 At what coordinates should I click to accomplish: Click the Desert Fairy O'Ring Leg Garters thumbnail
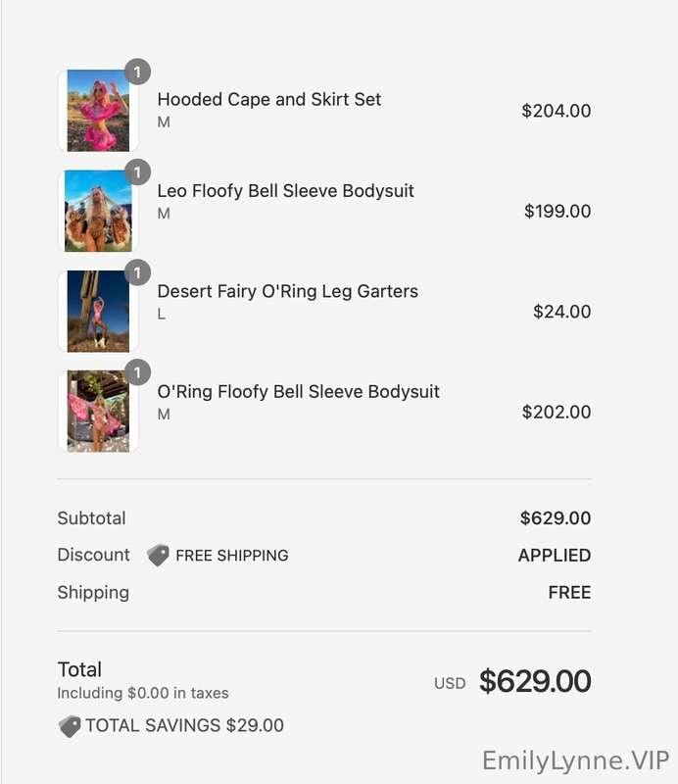[98, 311]
